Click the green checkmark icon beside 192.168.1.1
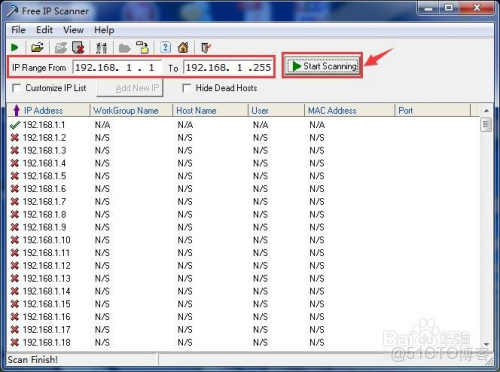 click(x=15, y=125)
